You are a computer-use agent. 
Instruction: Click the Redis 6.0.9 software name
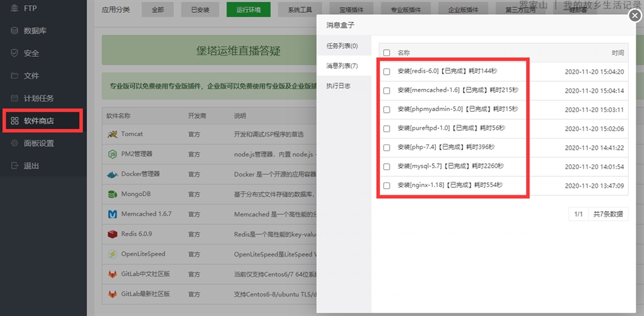[x=137, y=234]
